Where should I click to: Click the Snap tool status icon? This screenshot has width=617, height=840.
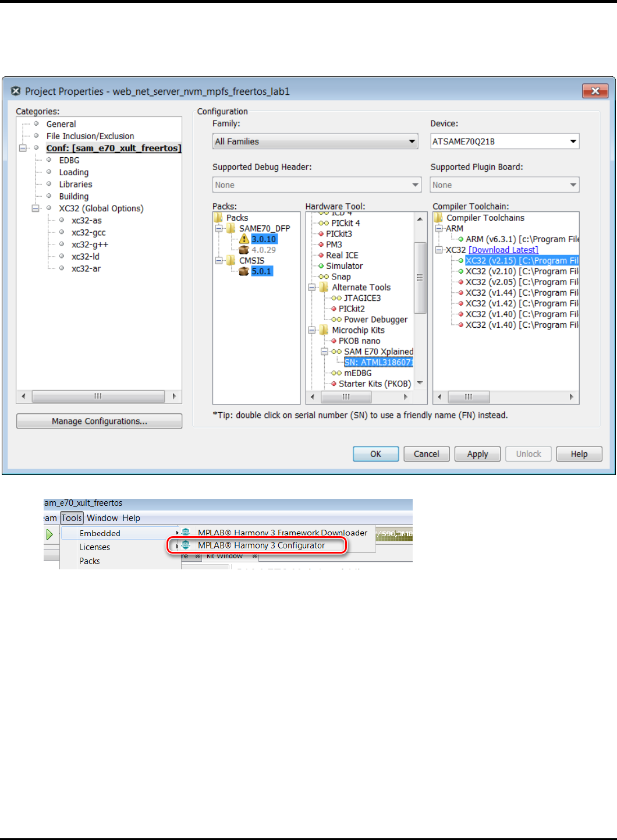click(324, 277)
